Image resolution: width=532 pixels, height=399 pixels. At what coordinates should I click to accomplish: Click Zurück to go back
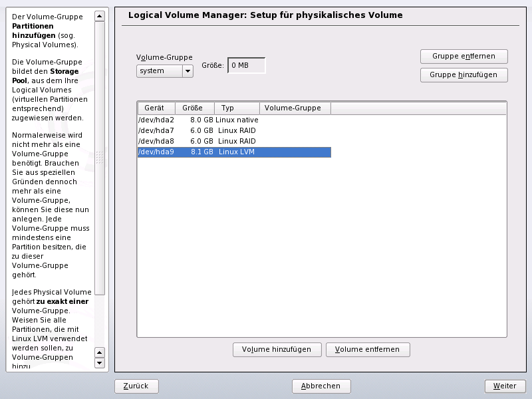tap(136, 386)
